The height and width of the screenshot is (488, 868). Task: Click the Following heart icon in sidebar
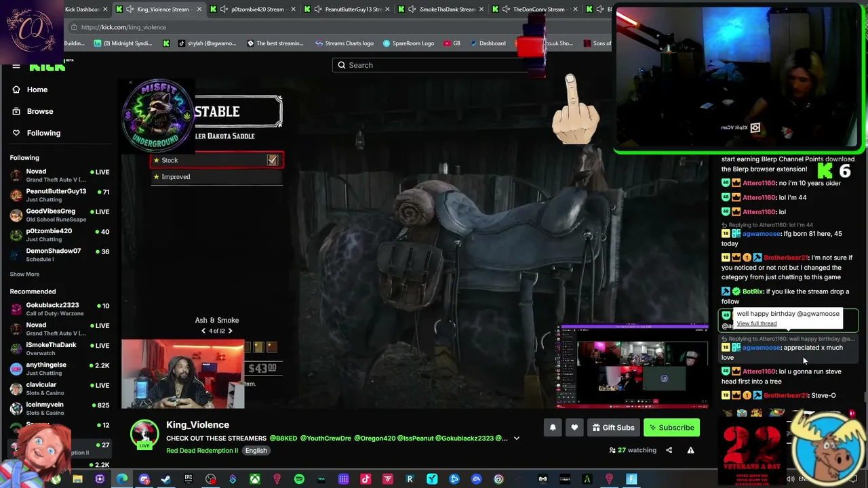[16, 133]
